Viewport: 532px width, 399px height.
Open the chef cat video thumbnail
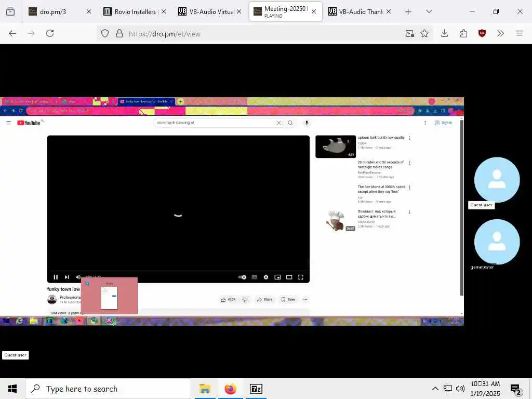click(x=336, y=220)
